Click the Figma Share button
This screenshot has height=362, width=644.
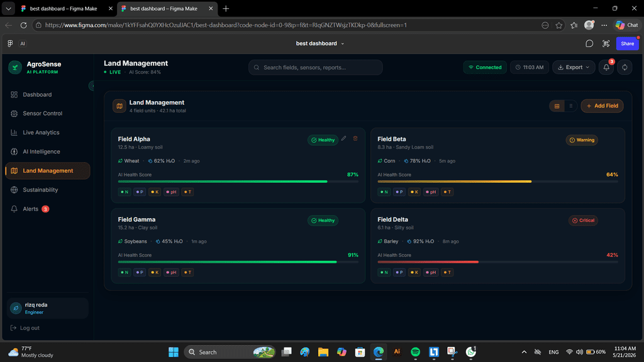click(x=627, y=43)
